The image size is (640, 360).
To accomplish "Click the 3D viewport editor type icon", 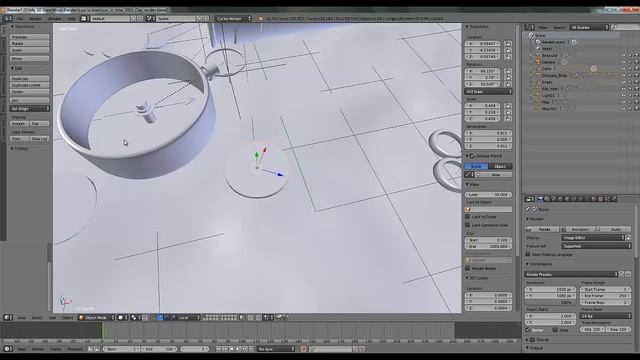I will (8, 318).
